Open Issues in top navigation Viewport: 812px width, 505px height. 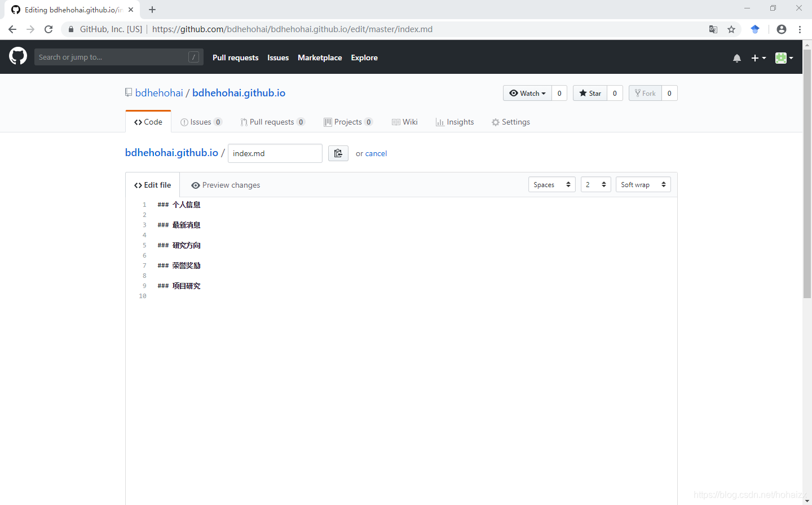tap(278, 57)
